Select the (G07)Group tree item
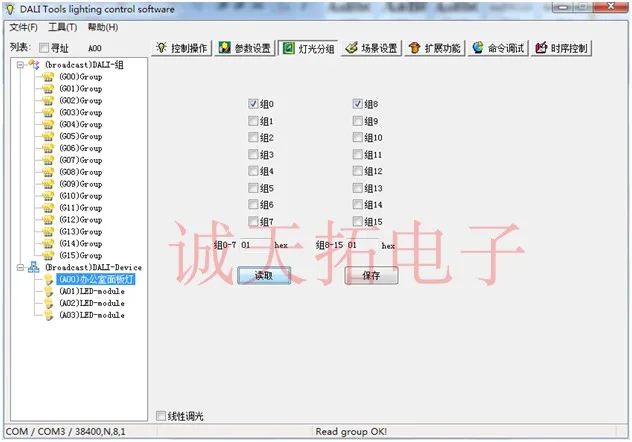Viewport: 632px width, 442px height. (x=81, y=160)
